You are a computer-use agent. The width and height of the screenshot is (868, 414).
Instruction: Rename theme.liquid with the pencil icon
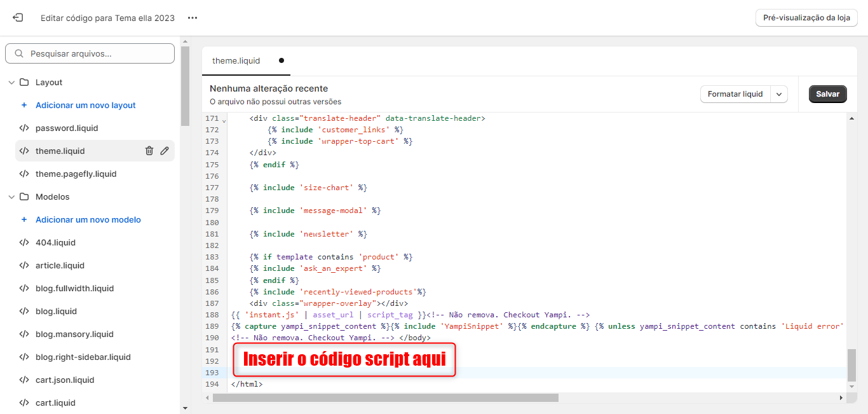[x=165, y=151]
